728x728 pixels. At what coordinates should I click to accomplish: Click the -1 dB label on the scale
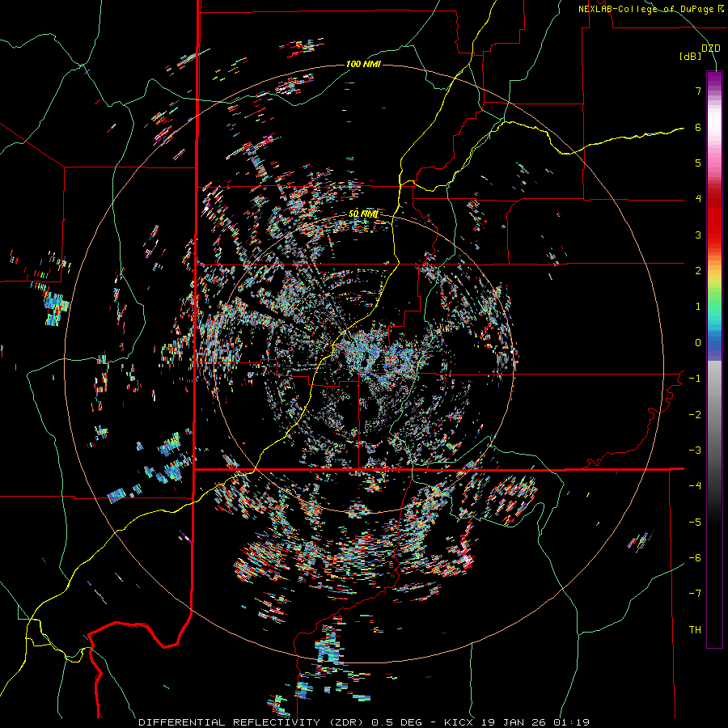click(x=695, y=379)
